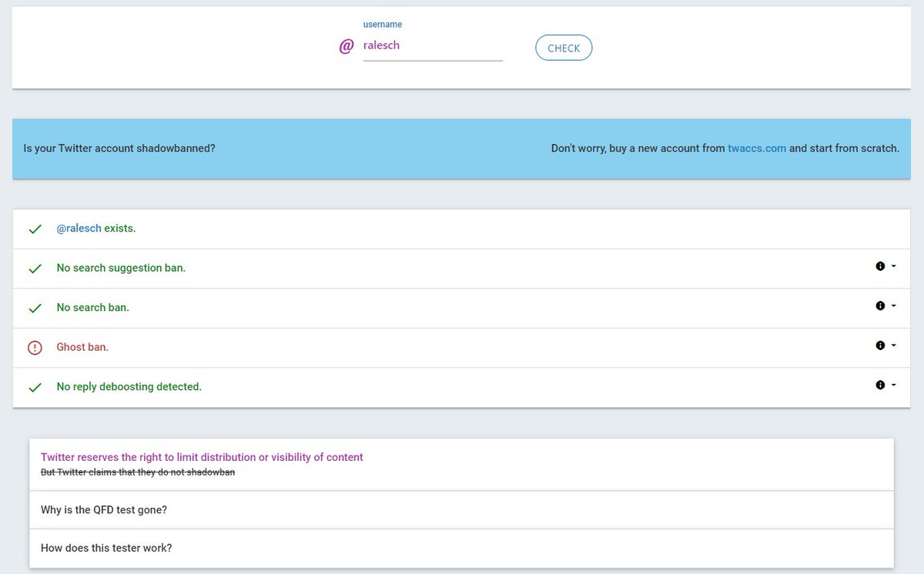924x574 pixels.
Task: Click info icon in reply deboosting row
Action: point(880,385)
